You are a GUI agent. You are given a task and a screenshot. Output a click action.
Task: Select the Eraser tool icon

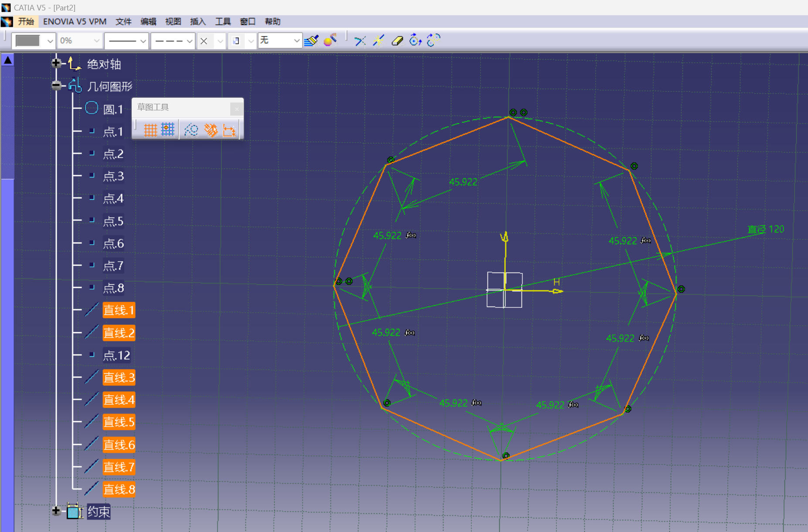[x=397, y=41]
